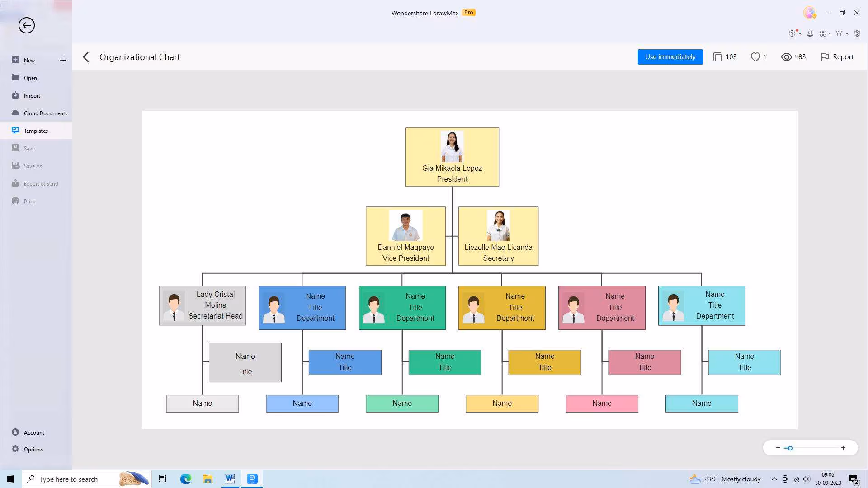Click the user profile avatar
This screenshot has height=488, width=868.
[809, 13]
